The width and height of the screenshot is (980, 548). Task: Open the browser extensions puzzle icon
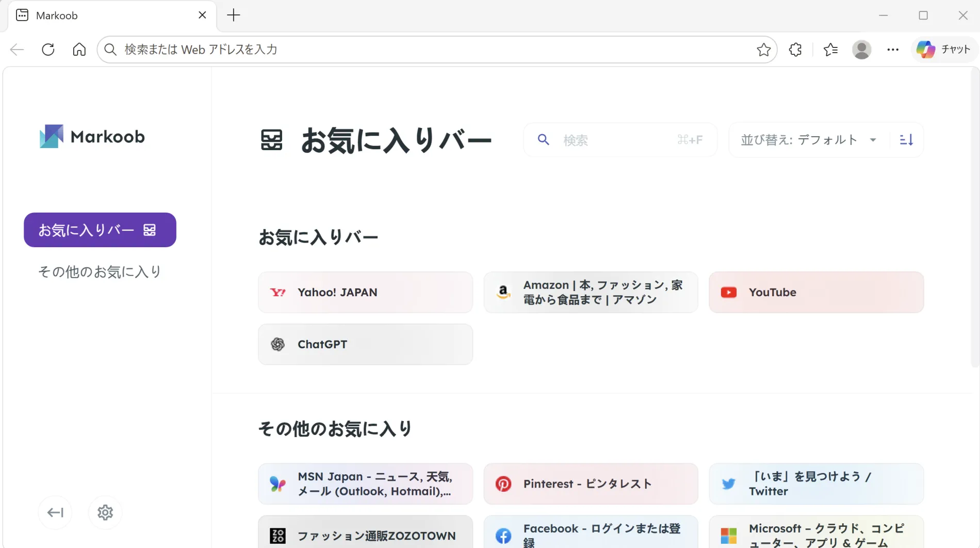click(x=795, y=50)
